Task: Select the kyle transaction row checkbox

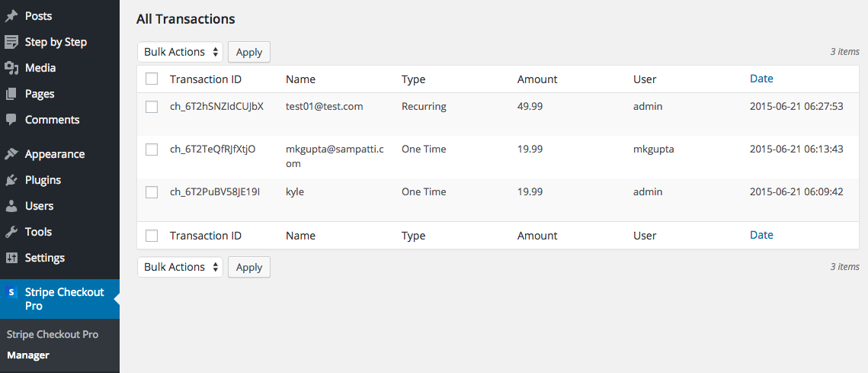Action: [152, 192]
